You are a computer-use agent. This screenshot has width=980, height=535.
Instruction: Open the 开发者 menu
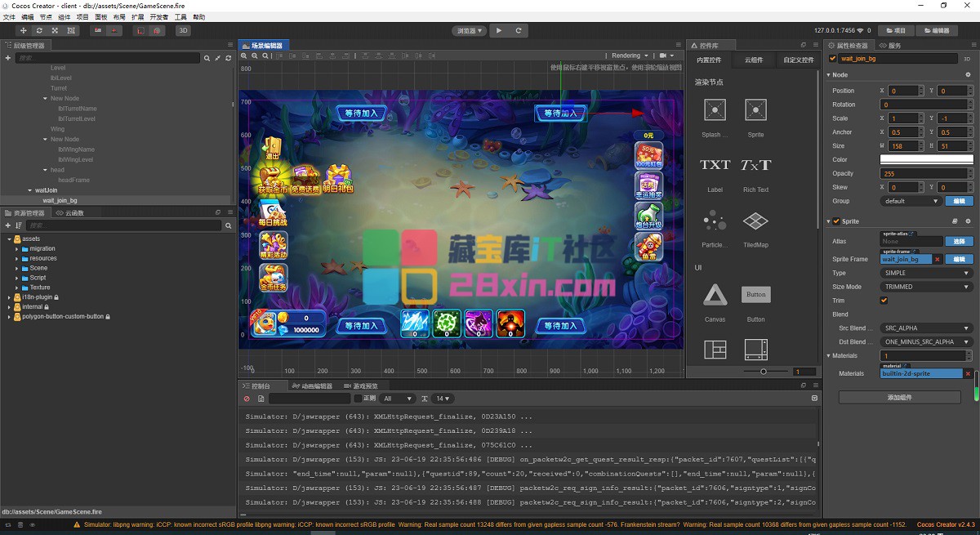tap(159, 17)
